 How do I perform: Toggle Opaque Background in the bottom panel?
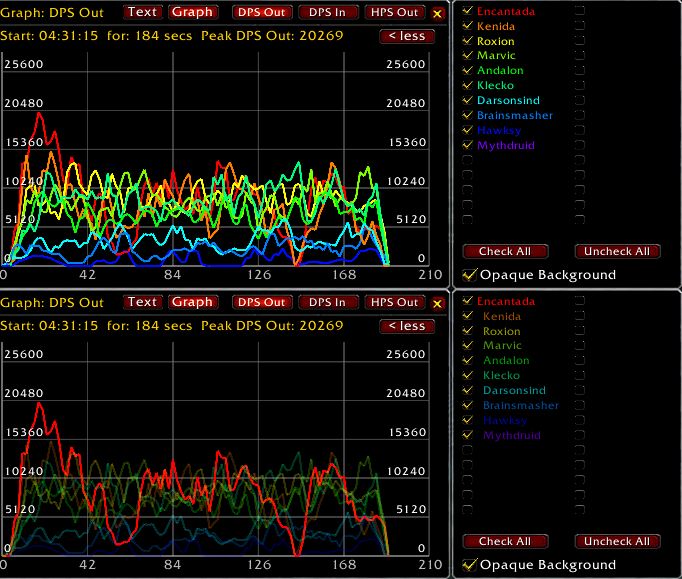(x=469, y=565)
